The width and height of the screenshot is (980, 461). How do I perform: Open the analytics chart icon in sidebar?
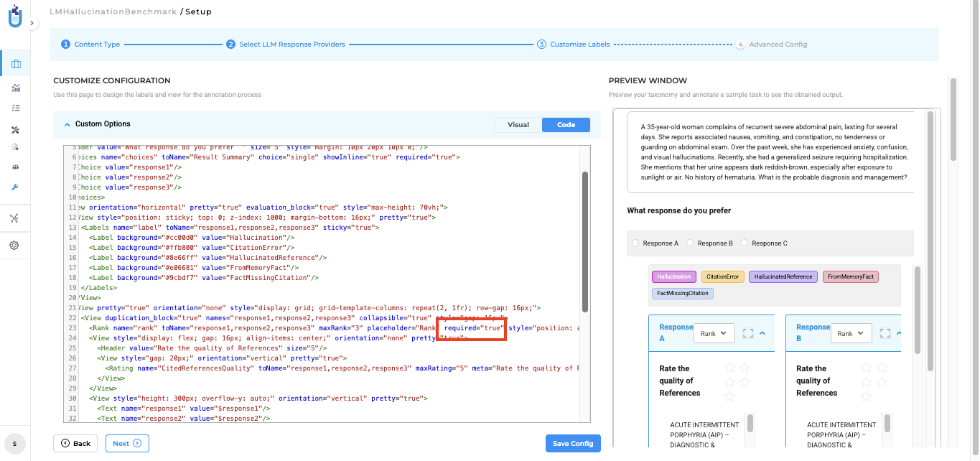(15, 88)
